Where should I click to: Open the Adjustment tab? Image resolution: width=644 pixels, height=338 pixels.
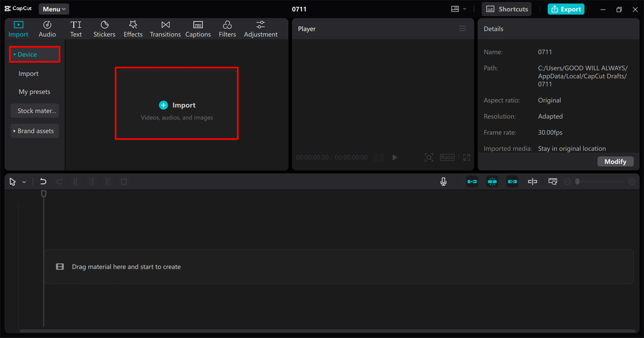click(261, 29)
